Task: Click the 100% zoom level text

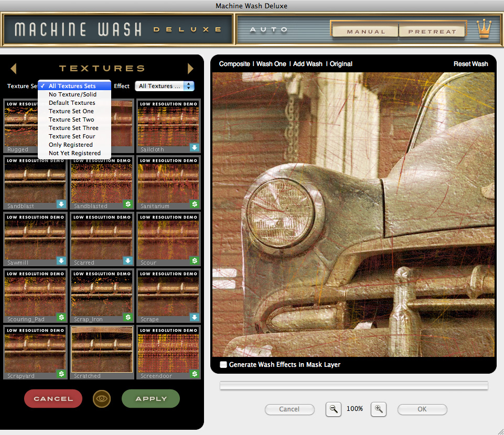Action: pyautogui.click(x=355, y=409)
